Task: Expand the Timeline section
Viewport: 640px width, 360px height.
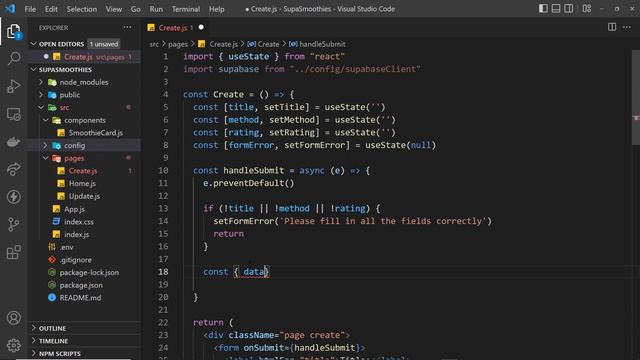Action: pos(53,341)
